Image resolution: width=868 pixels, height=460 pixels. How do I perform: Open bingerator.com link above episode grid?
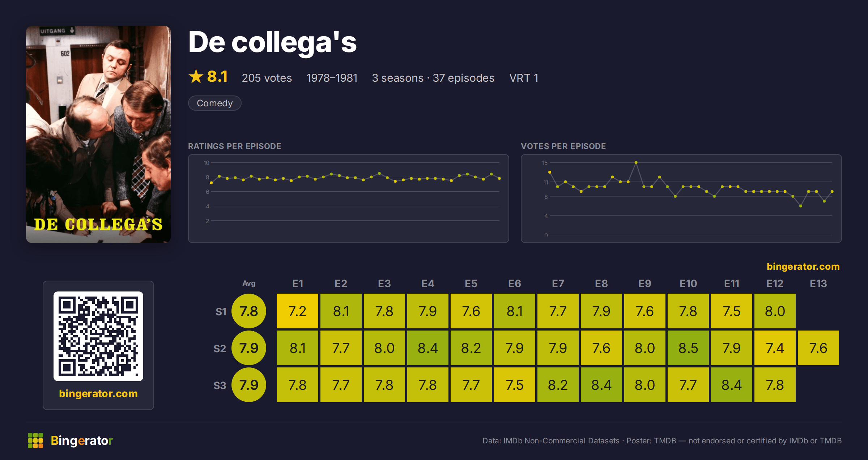coord(803,267)
